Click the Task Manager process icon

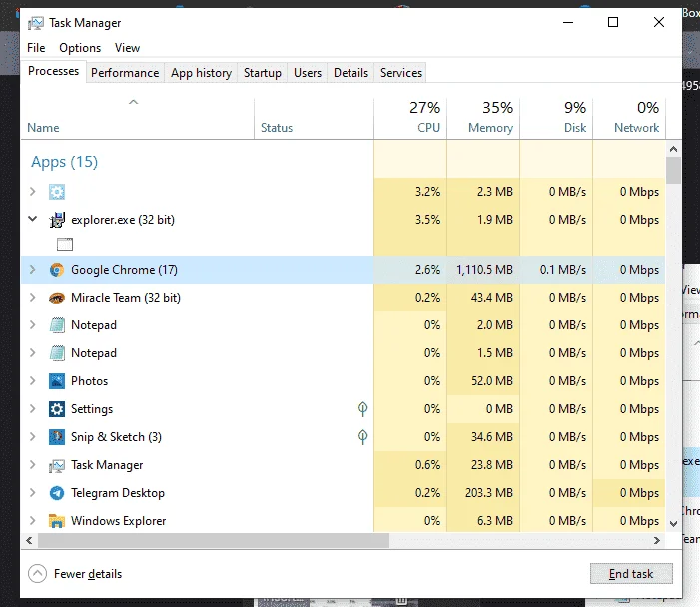coord(57,465)
